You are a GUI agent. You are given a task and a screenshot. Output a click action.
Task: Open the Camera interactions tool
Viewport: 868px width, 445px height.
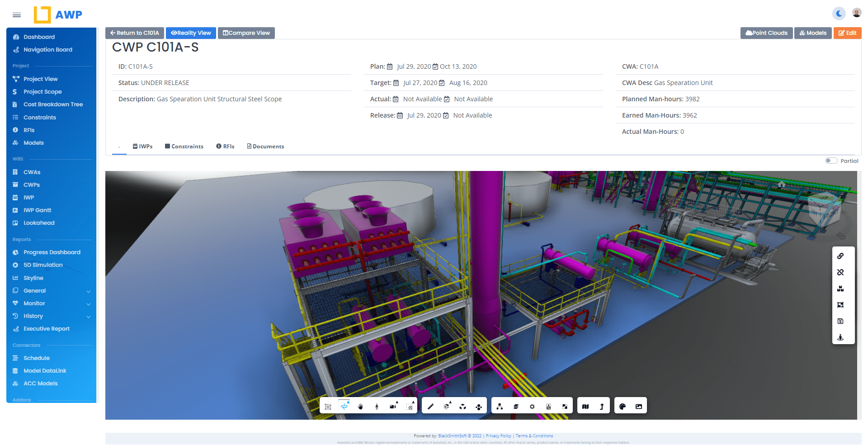point(393,407)
